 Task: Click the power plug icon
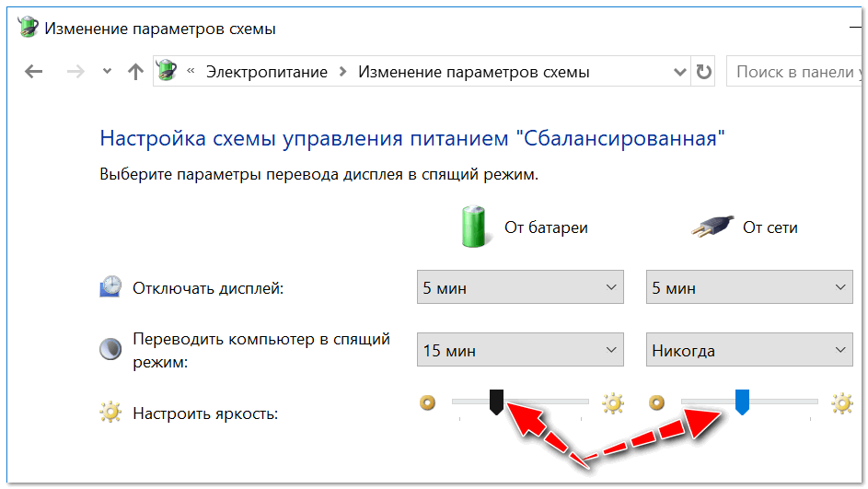click(712, 227)
